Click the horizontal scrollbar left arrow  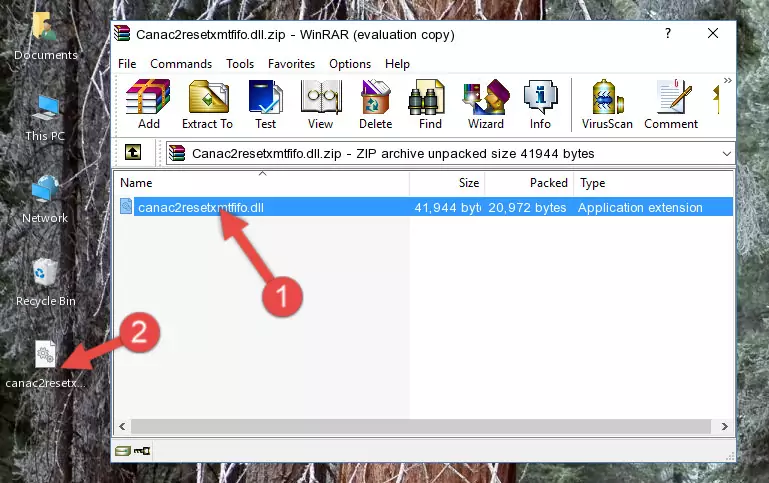click(x=123, y=426)
